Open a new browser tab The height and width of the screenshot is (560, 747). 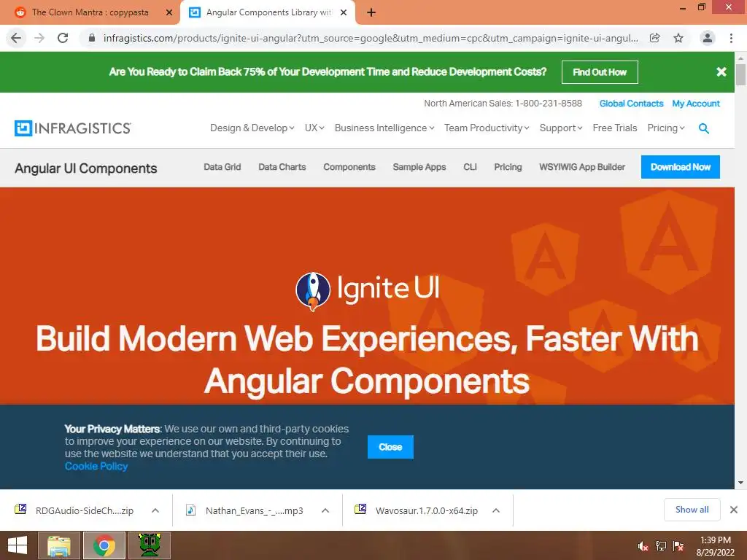point(371,13)
